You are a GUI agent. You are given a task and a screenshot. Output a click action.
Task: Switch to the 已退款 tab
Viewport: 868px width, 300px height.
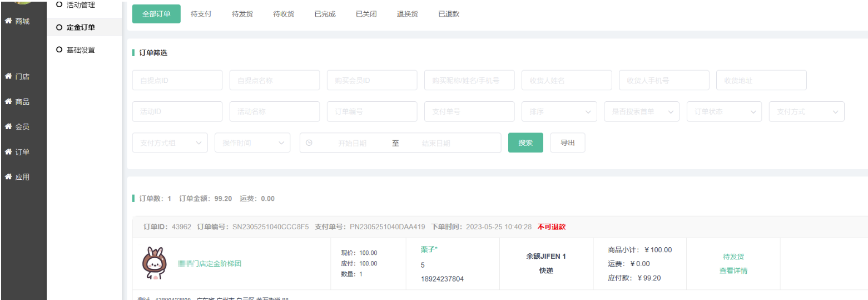[449, 14]
